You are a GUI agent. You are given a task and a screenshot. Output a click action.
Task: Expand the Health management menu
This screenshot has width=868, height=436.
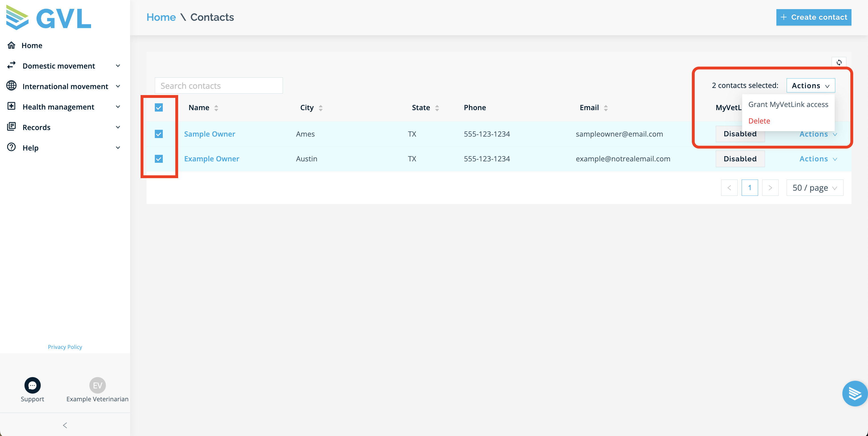(118, 107)
